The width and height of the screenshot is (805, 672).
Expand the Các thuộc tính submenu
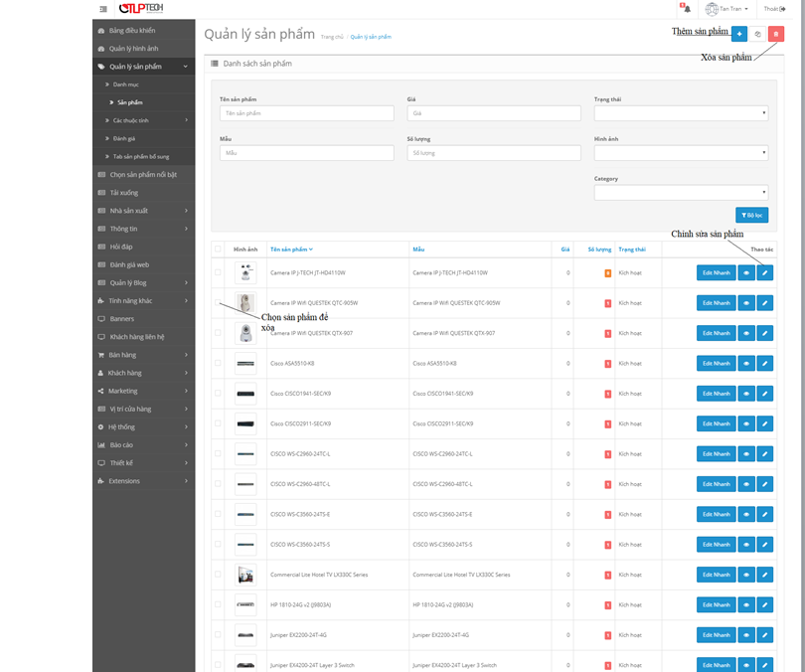pyautogui.click(x=144, y=120)
